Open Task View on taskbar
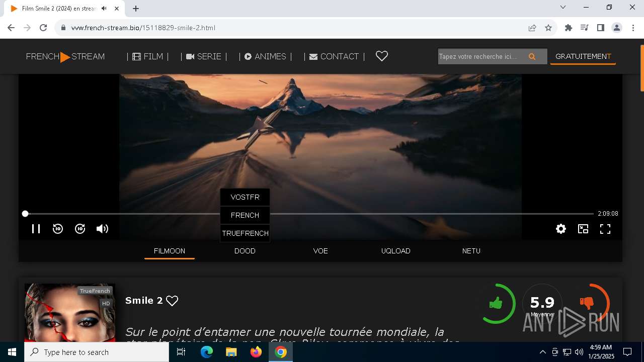Viewport: 644px width, 362px height. [181, 352]
